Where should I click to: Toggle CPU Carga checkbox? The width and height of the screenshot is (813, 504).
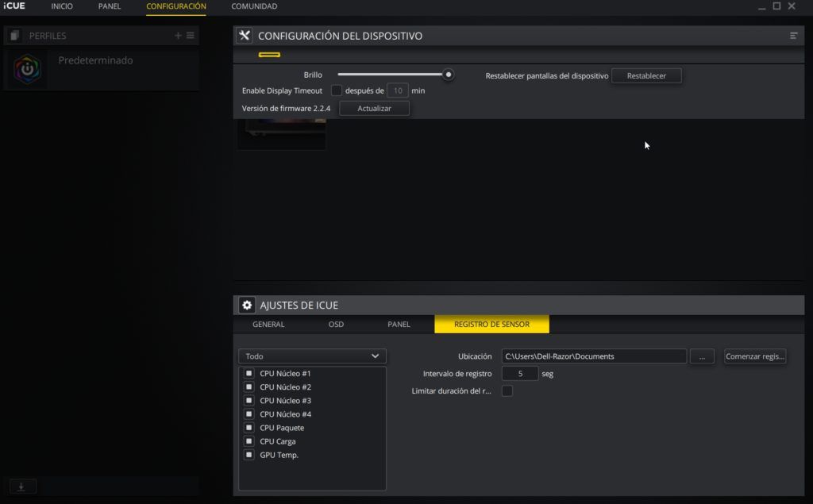(x=249, y=441)
